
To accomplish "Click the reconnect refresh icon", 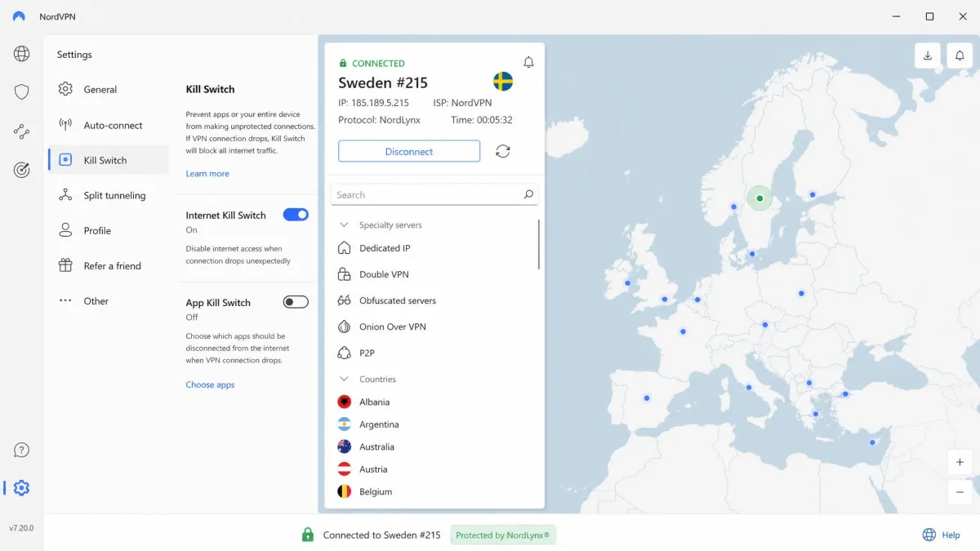I will [x=503, y=151].
